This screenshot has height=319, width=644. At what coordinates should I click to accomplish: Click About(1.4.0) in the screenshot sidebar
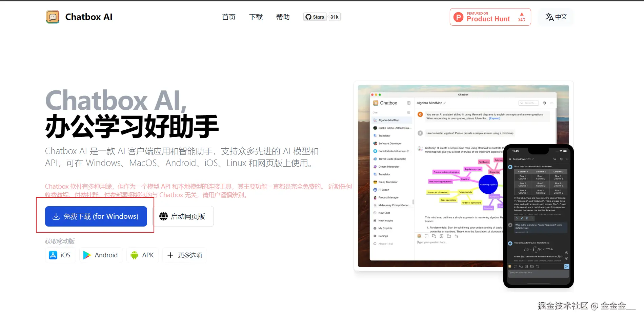392,244
